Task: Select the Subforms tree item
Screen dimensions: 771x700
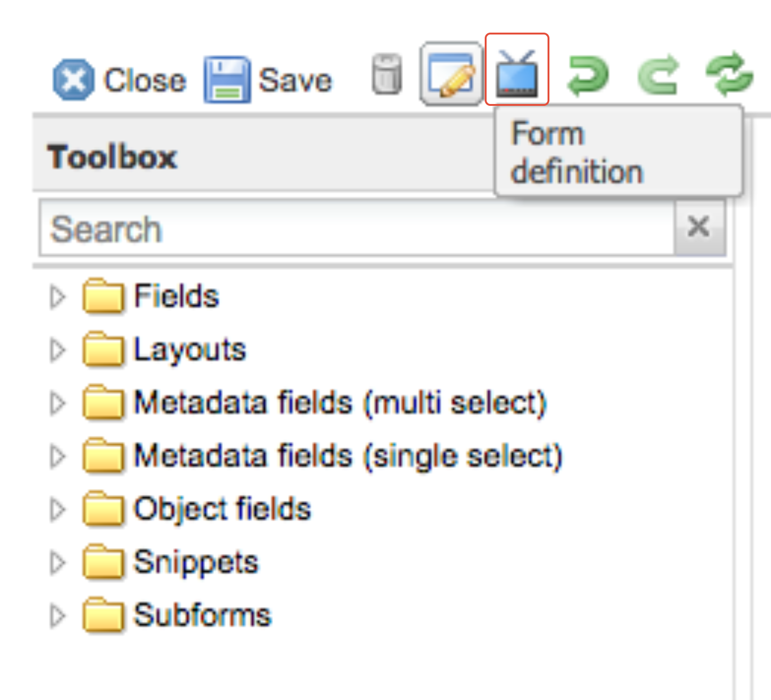Action: 202,615
